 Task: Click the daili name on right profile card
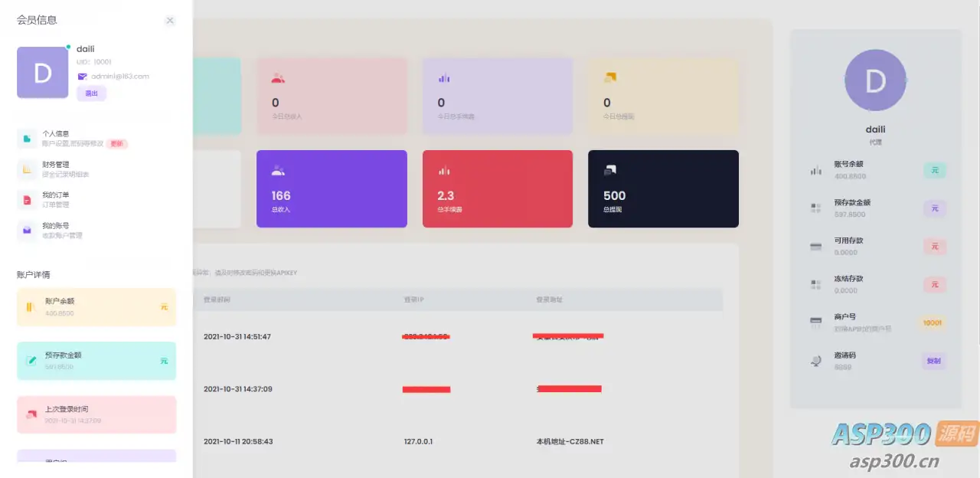[x=876, y=129]
